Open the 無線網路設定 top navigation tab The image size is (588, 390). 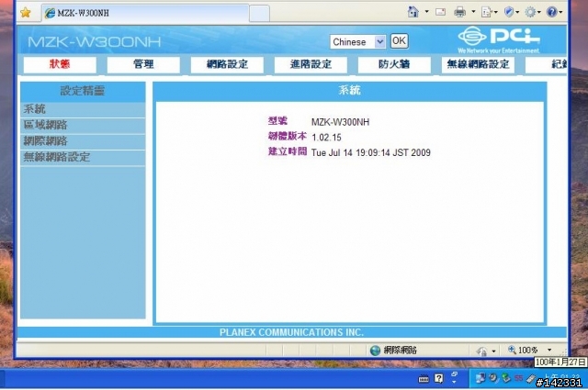click(x=478, y=64)
